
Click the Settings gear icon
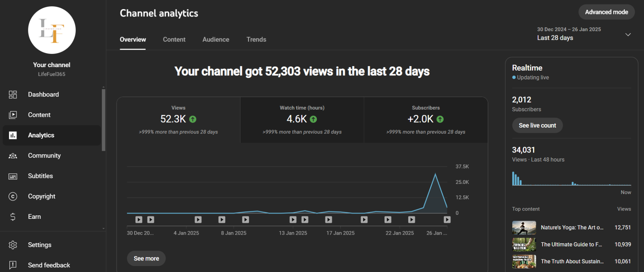[x=13, y=245]
